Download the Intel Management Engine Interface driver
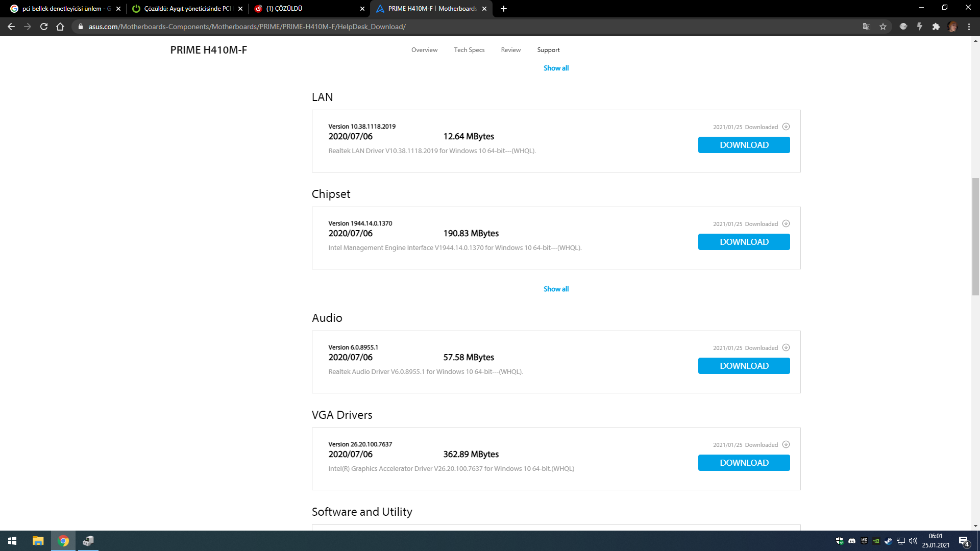This screenshot has height=551, width=980. tap(744, 242)
